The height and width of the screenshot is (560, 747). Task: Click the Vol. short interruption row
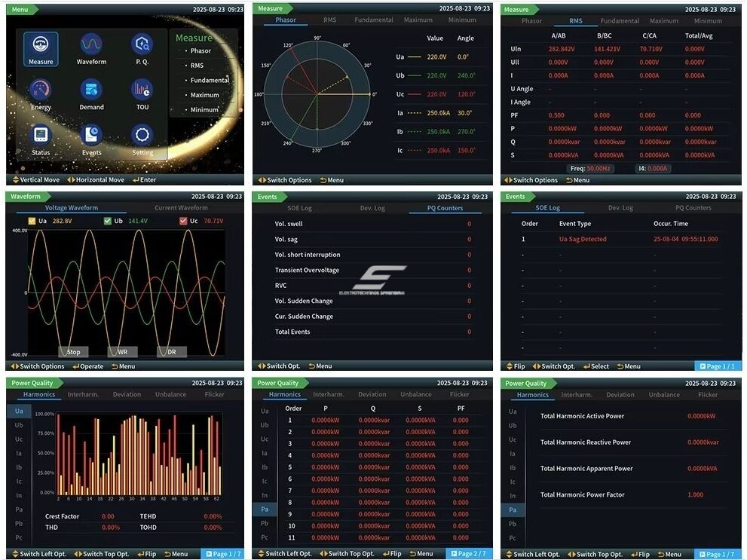coord(373,255)
